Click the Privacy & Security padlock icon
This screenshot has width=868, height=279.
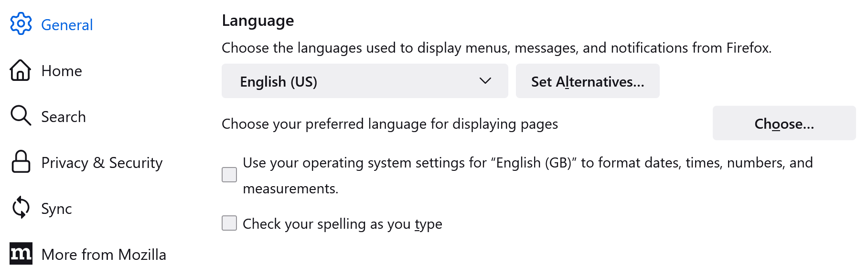click(x=21, y=162)
